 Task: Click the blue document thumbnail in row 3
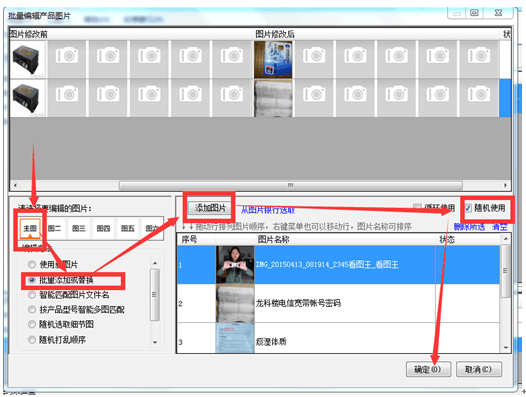click(235, 338)
